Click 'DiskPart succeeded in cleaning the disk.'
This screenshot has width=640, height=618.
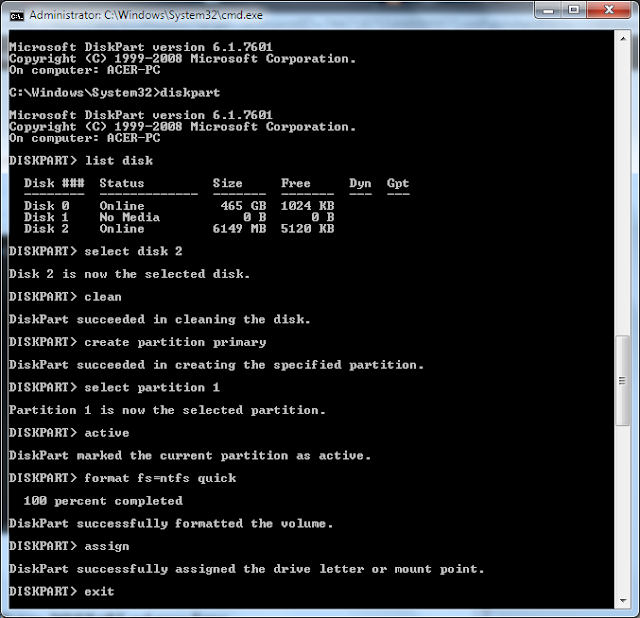(x=160, y=320)
